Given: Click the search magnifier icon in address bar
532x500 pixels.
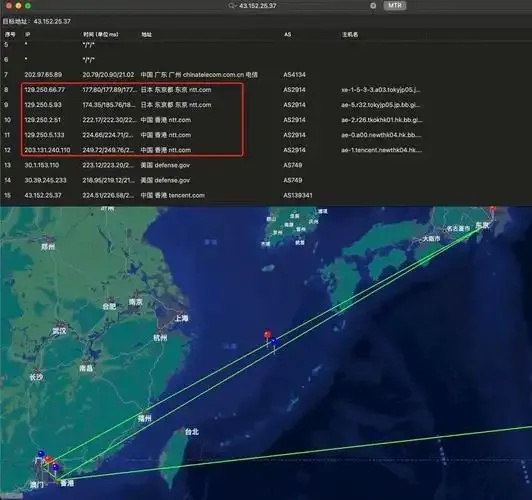Looking at the screenshot, I should [x=232, y=5].
